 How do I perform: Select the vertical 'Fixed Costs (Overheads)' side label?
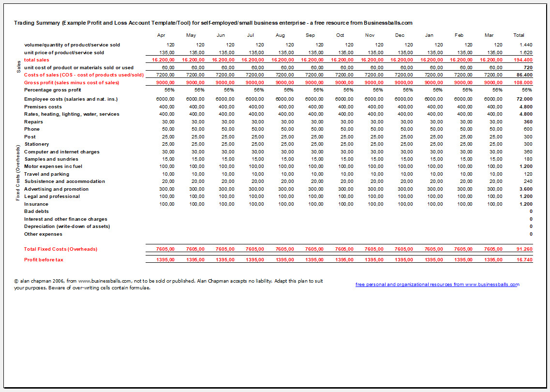tap(17, 173)
